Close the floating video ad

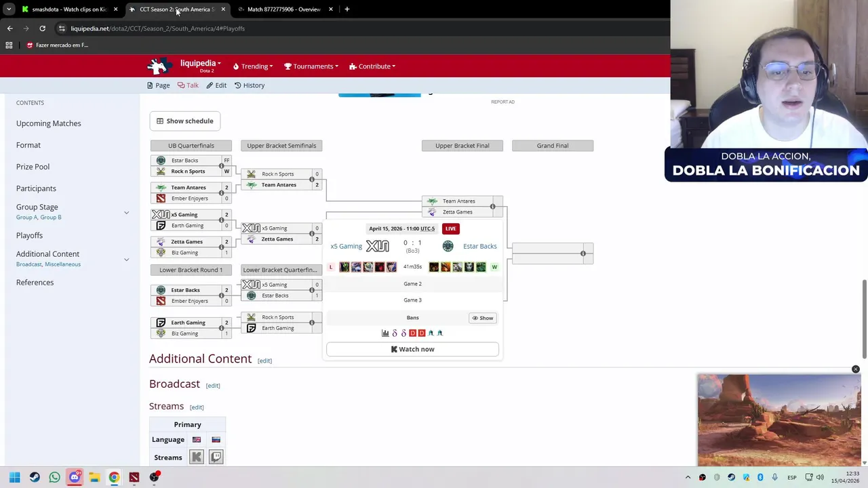[x=856, y=369]
